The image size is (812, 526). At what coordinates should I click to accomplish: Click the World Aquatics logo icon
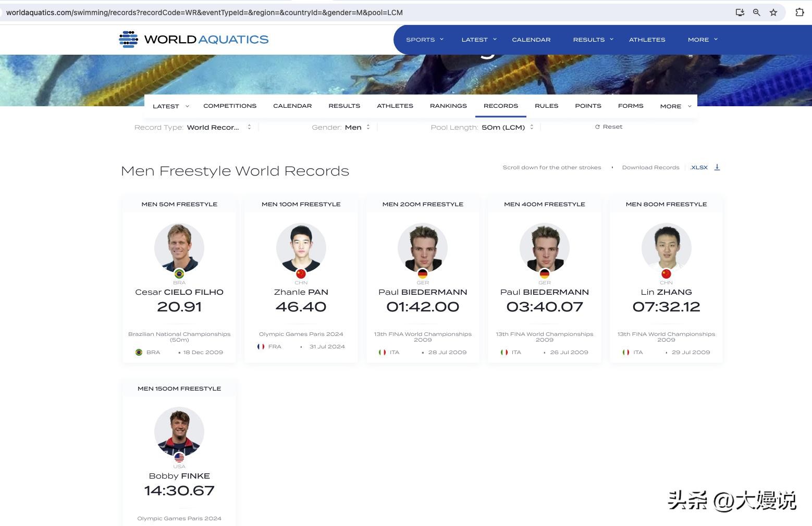click(128, 40)
